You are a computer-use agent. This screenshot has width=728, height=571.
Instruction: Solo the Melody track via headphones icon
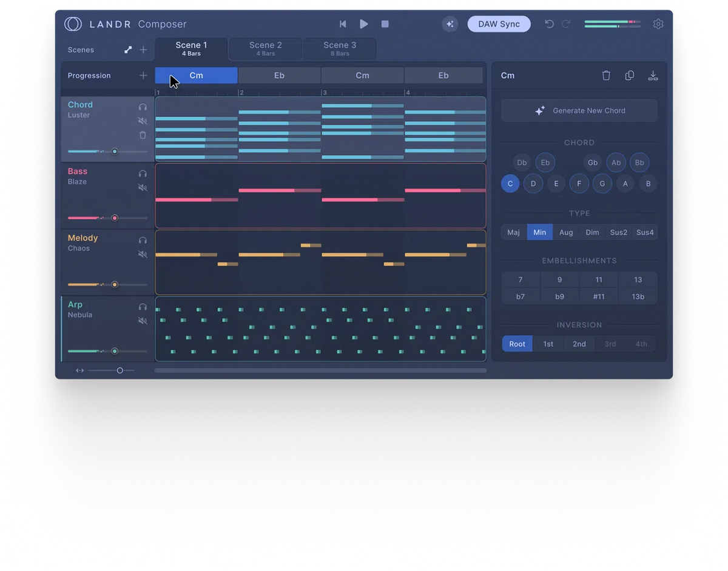click(143, 240)
